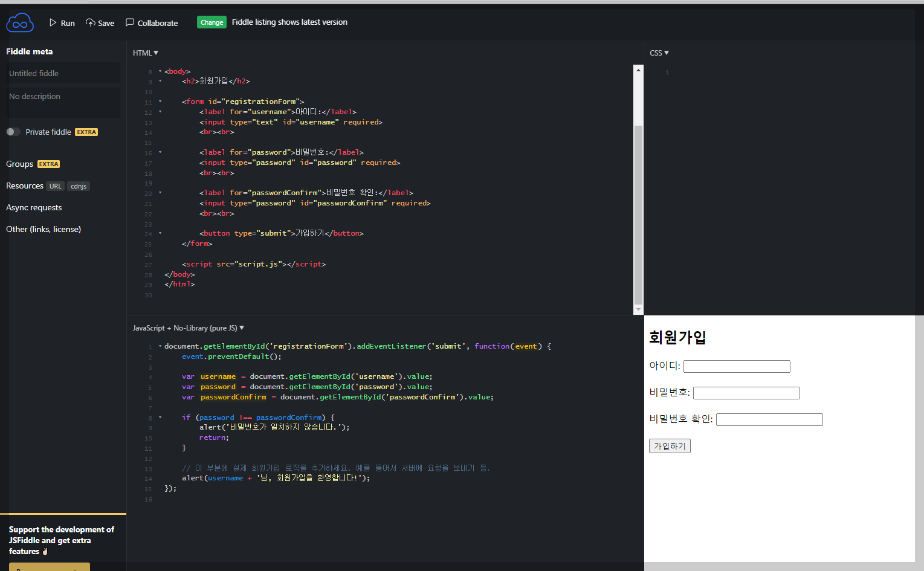Click the 아이디 input in the result pane
Screen dimensions: 924x571
737,366
